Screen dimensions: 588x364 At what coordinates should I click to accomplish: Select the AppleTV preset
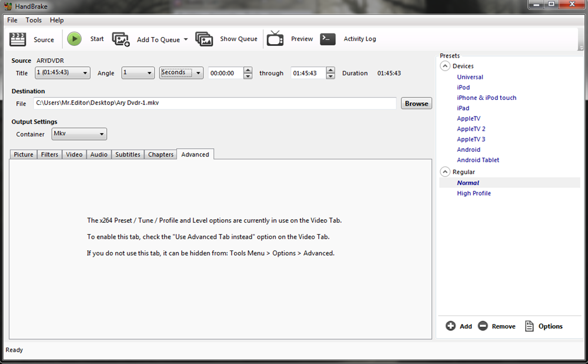pos(469,118)
